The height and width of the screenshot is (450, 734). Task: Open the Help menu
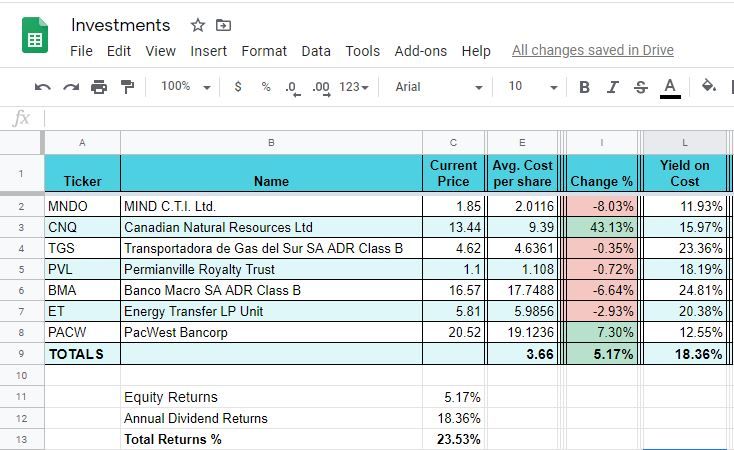tap(476, 51)
